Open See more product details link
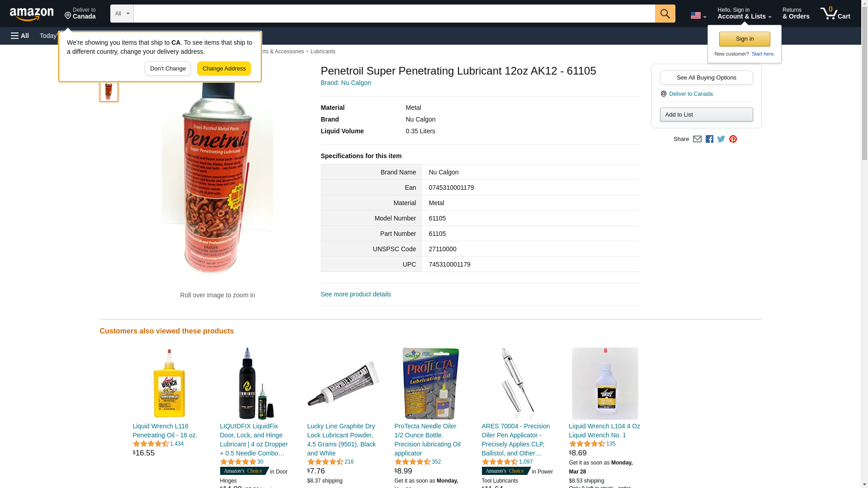This screenshot has height=488, width=868. tap(356, 294)
